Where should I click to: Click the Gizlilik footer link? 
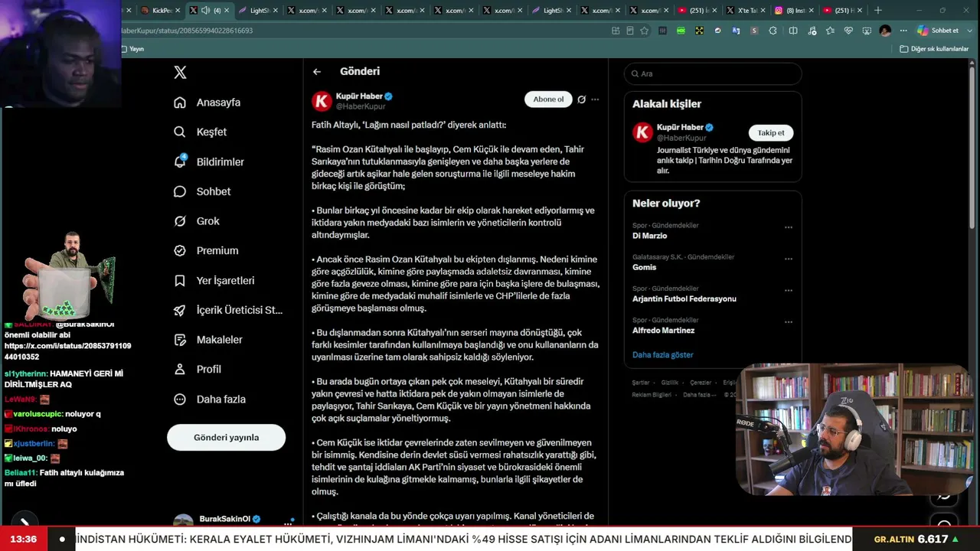tap(670, 383)
